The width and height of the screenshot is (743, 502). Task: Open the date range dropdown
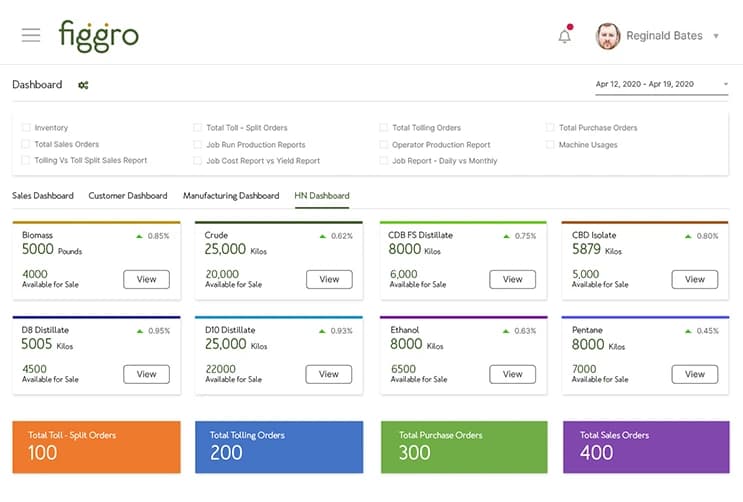pos(661,84)
